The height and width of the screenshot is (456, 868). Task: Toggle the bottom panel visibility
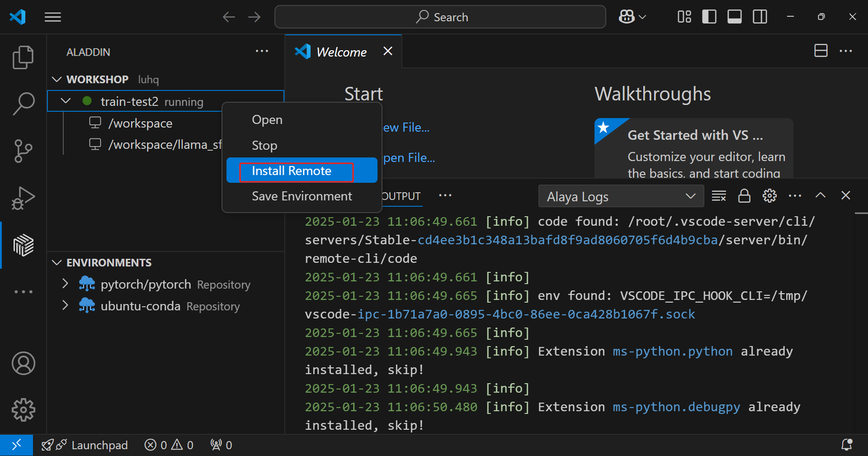pyautogui.click(x=734, y=17)
